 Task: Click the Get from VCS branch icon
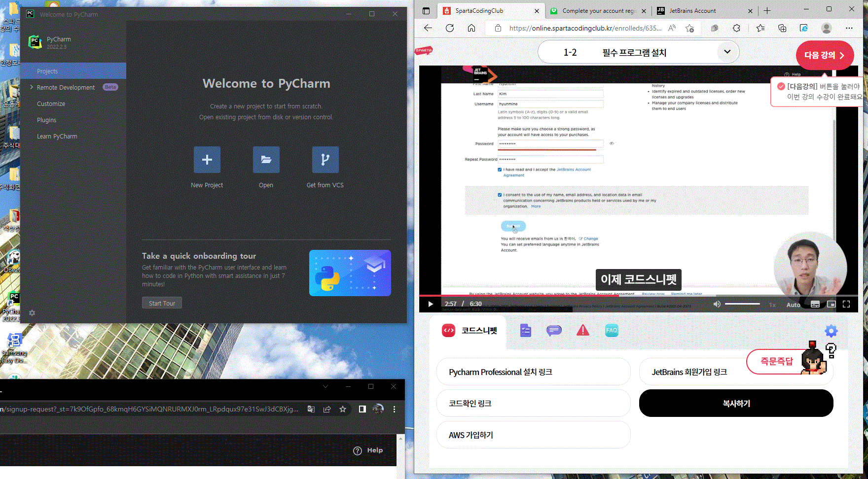325,160
